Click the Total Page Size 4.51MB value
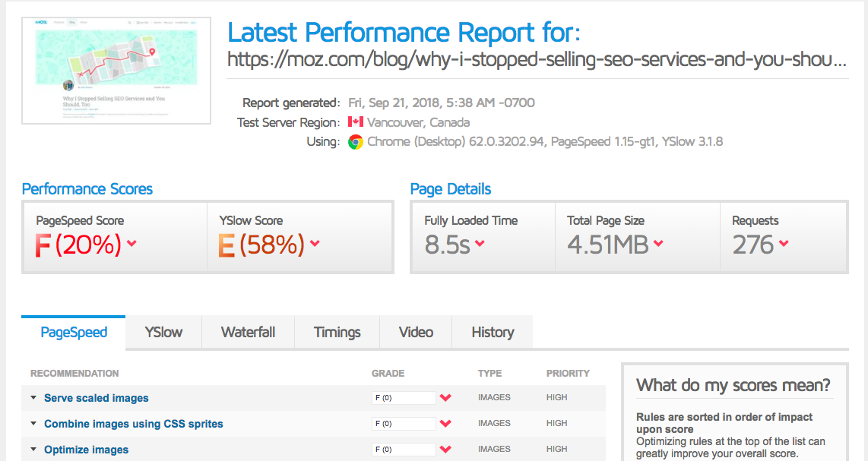The width and height of the screenshot is (868, 461). point(608,245)
